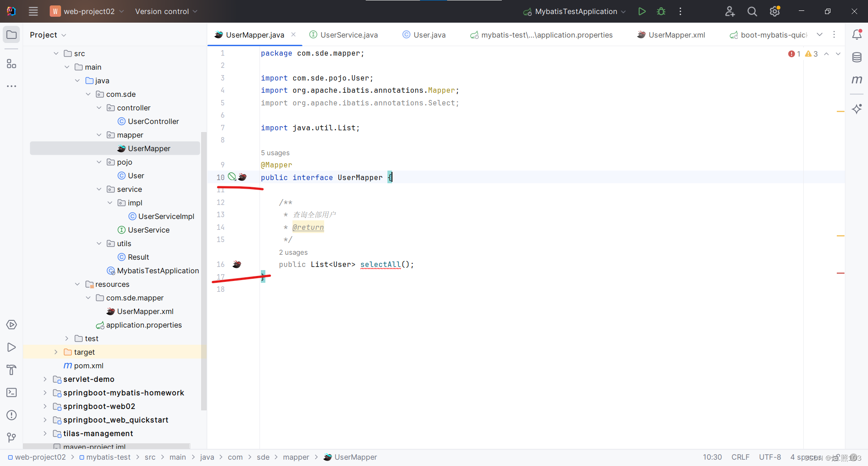Show hidden editor tabs dropdown

(820, 35)
